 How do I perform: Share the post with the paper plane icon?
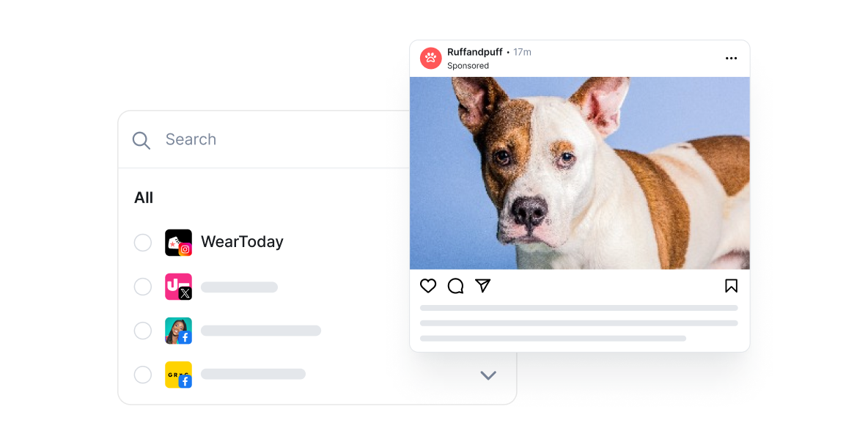click(482, 285)
